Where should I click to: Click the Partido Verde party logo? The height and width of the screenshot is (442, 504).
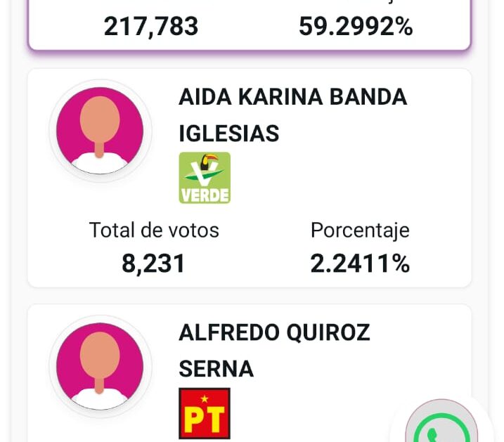point(205,178)
